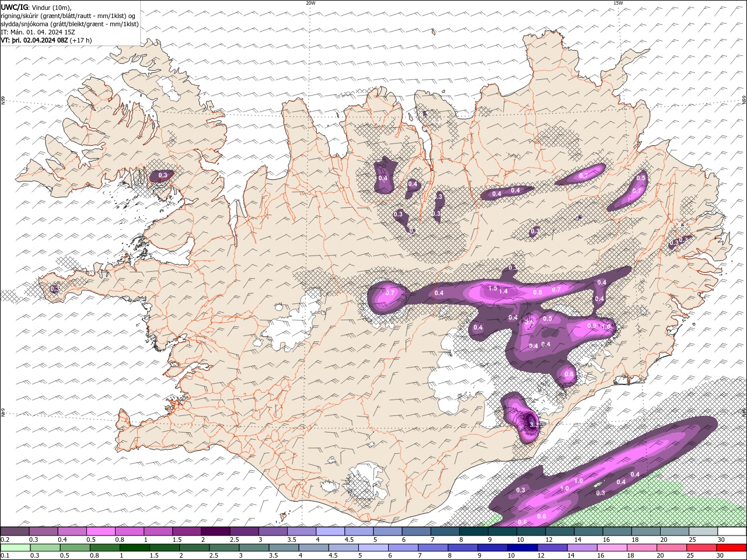Select the darkest green rain swatch at 1

click(134, 548)
